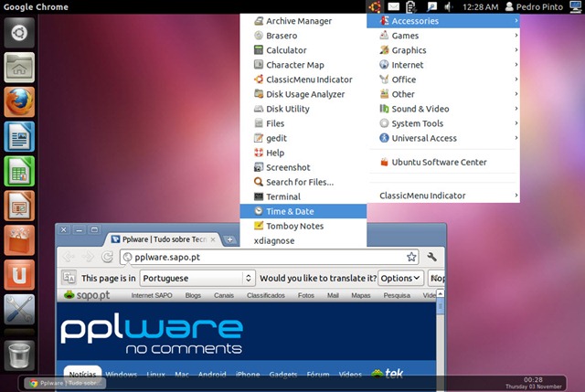Open translate Options dropdown

pos(400,279)
